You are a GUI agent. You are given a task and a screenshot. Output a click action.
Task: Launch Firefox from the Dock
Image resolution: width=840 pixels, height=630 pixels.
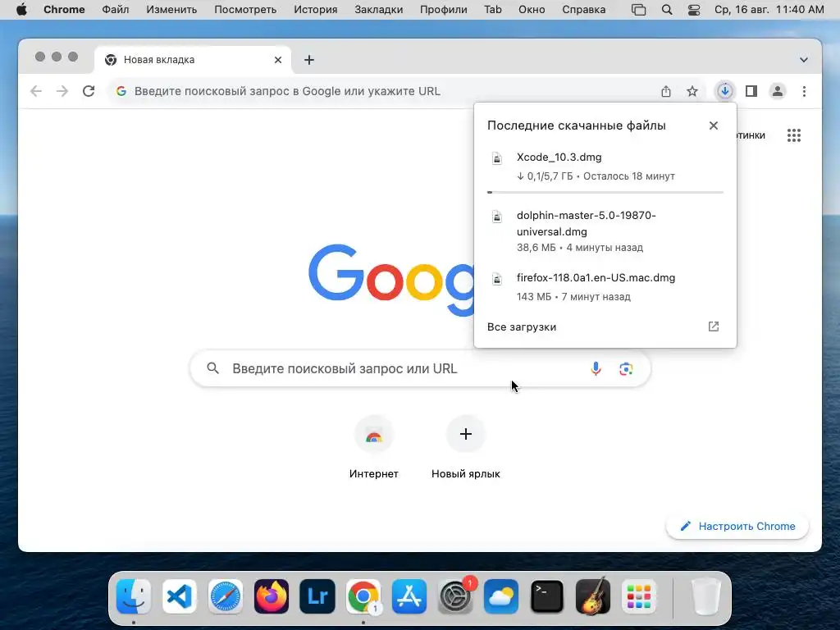tap(271, 596)
